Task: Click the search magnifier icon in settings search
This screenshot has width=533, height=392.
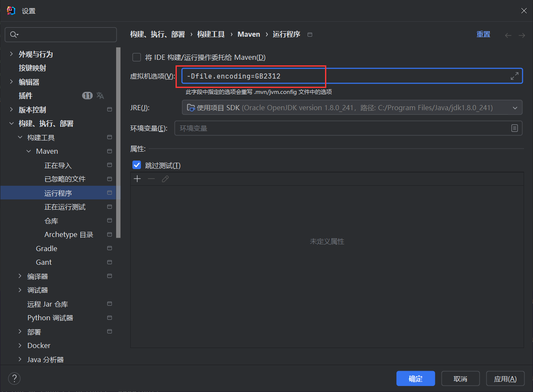Action: (14, 35)
